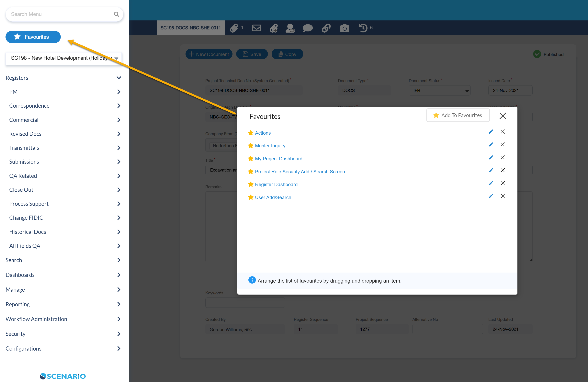This screenshot has width=588, height=382.
Task: Open the envelope mail icon in toolbar
Action: coord(256,28)
